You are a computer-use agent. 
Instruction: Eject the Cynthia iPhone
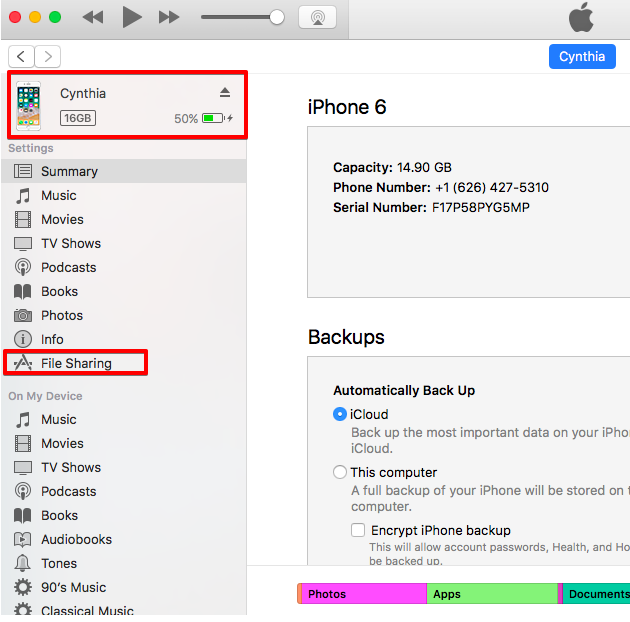[225, 93]
